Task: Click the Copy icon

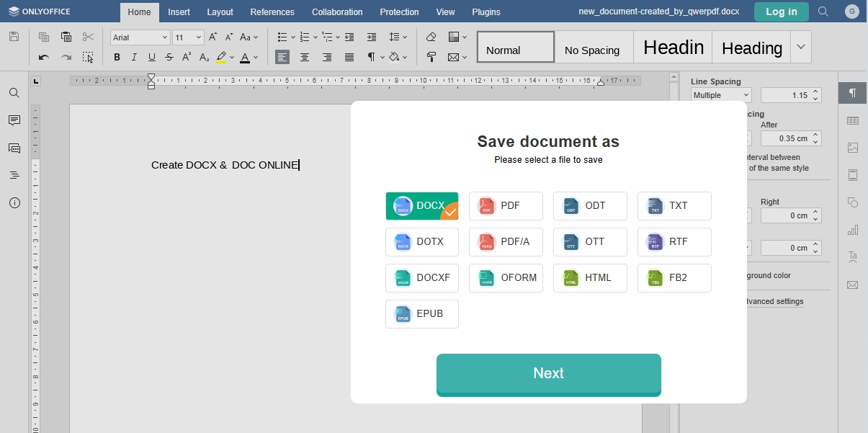Action: [x=44, y=37]
